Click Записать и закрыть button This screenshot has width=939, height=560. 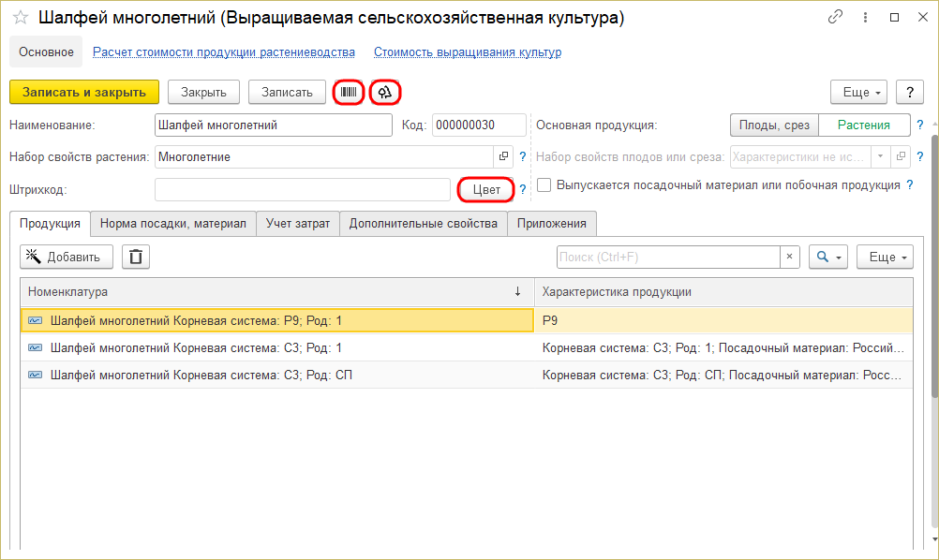click(84, 92)
